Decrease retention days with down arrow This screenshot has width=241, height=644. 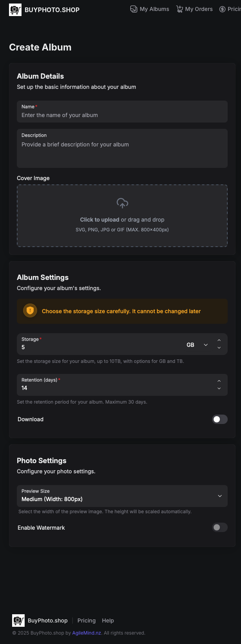point(219,388)
